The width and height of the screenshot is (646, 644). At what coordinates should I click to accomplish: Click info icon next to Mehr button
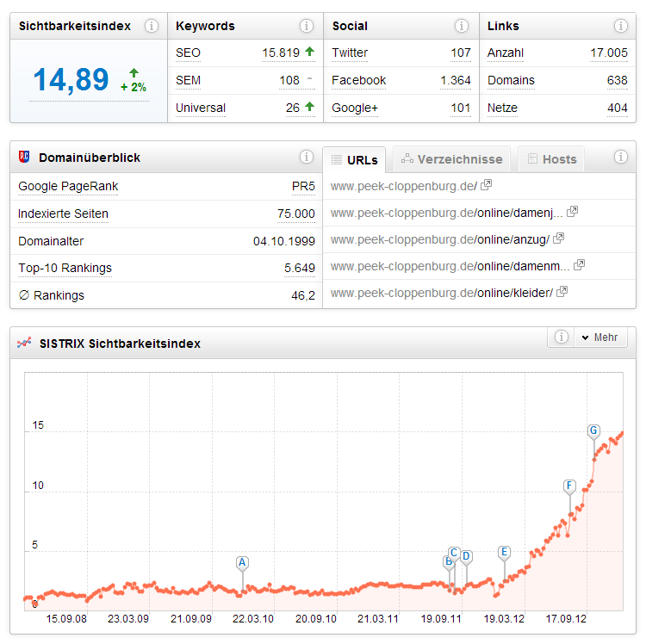(x=561, y=337)
